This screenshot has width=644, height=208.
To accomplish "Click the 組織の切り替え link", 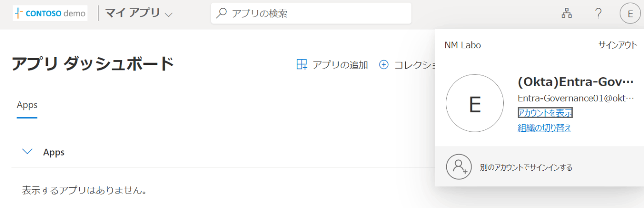I will (x=545, y=128).
